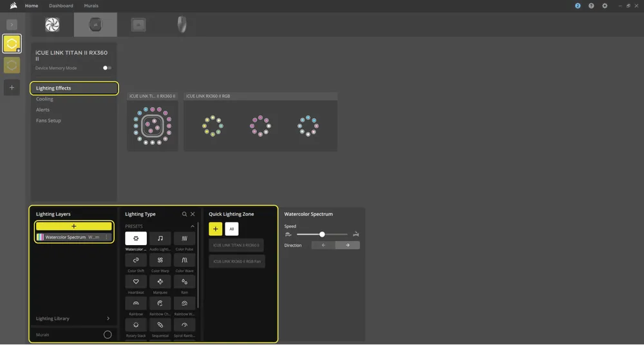Pick the Color Warp effect
Image resolution: width=644 pixels, height=345 pixels.
tap(160, 260)
